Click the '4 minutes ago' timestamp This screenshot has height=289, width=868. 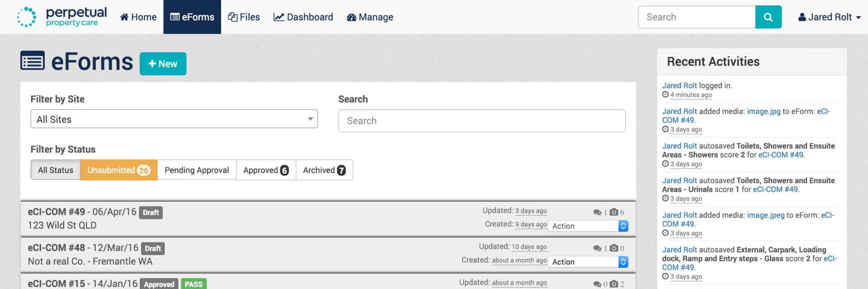[691, 95]
